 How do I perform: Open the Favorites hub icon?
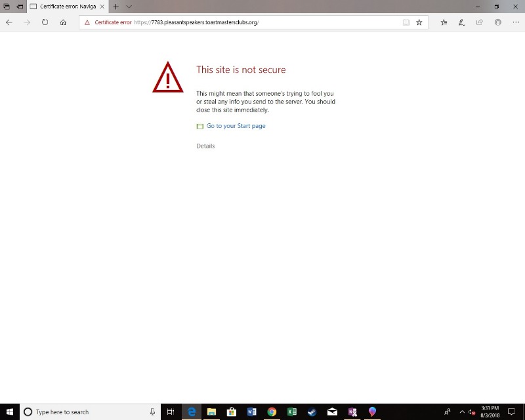[444, 22]
